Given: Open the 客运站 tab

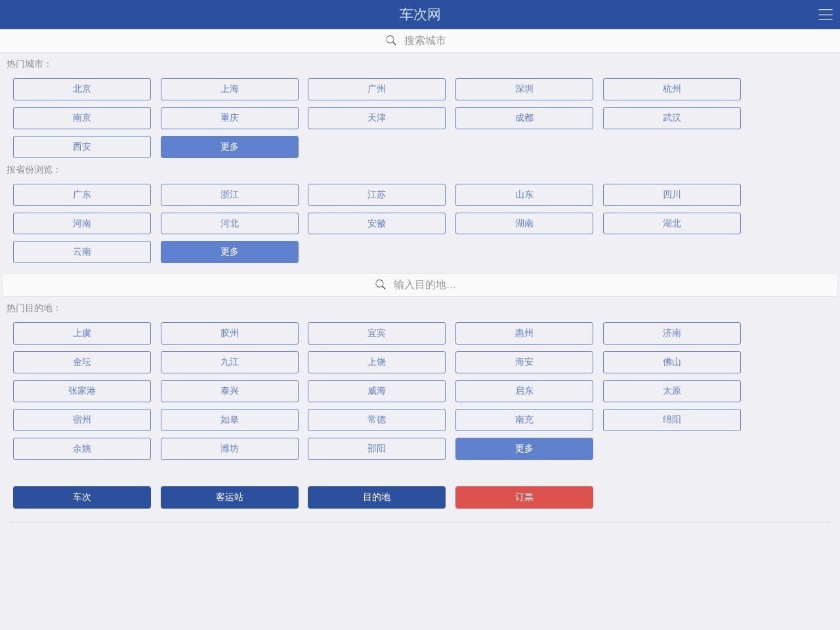Looking at the screenshot, I should coord(229,497).
